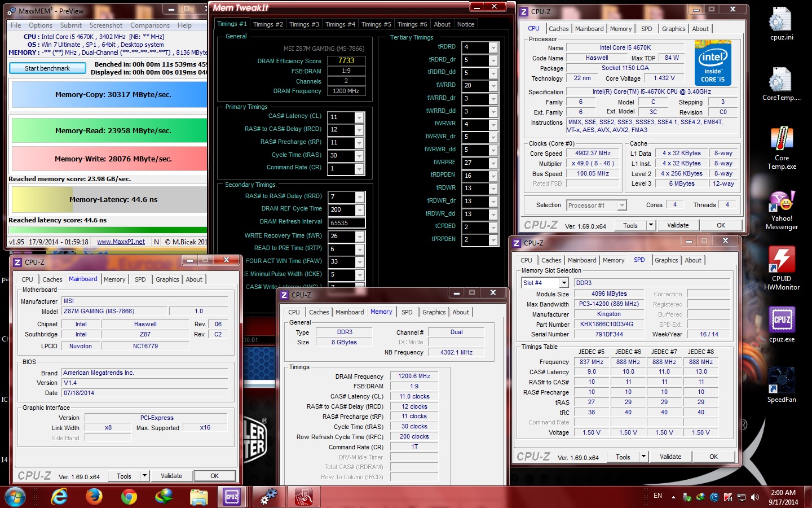
Task: Click the volume speaker tray icon
Action: tap(755, 497)
